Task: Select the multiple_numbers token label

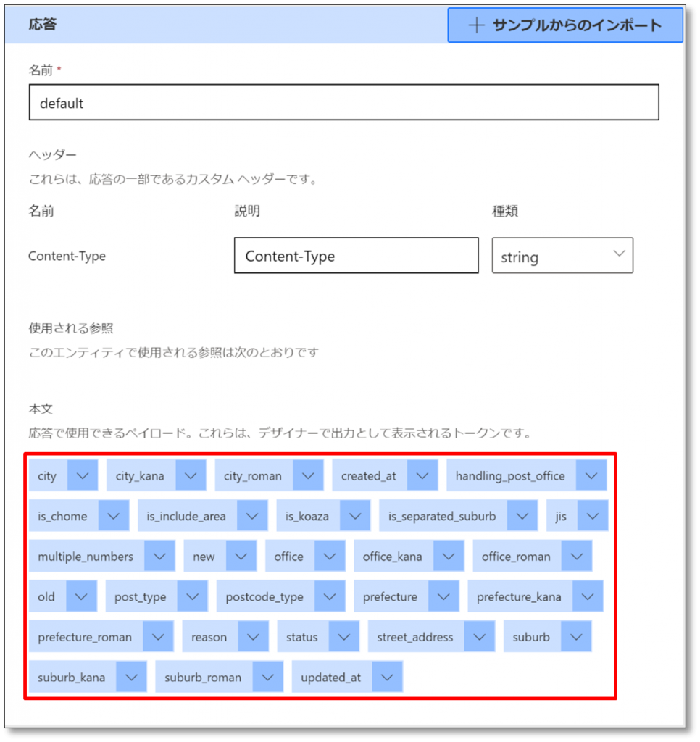Action: (86, 556)
